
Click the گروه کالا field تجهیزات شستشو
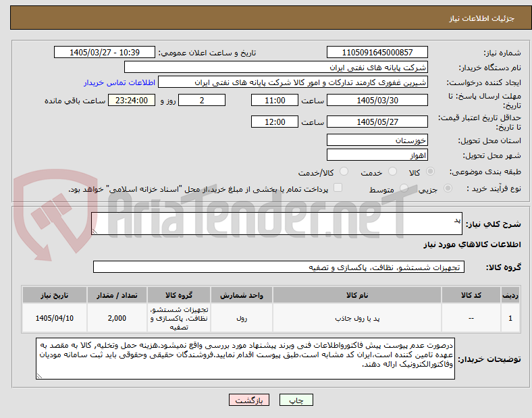[279, 267]
